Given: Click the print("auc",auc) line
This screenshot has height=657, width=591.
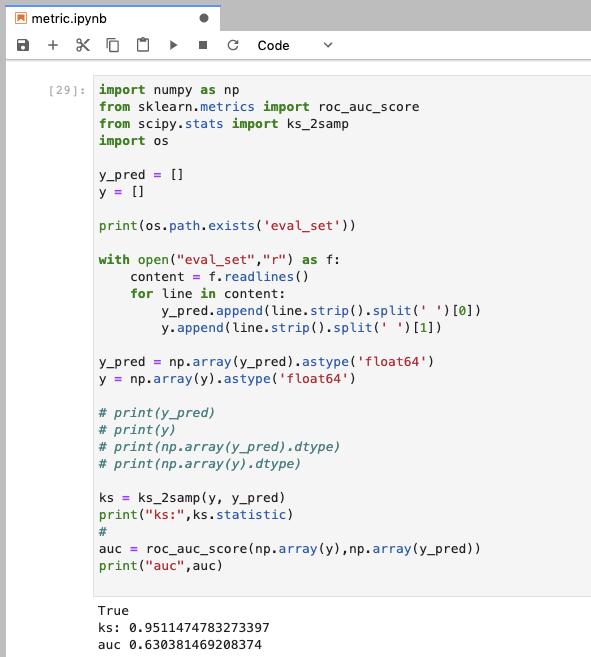Looking at the screenshot, I should pos(161,566).
